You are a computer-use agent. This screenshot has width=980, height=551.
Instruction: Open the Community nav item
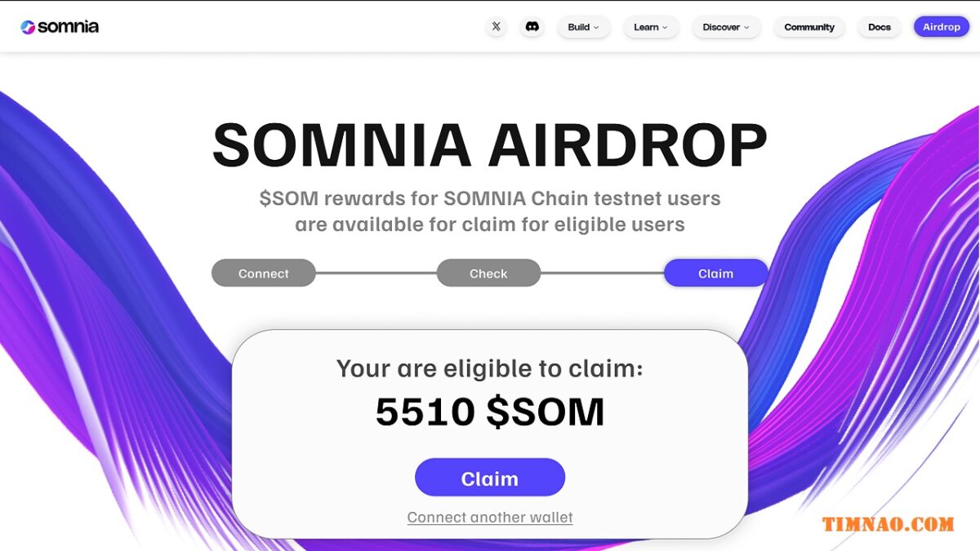[809, 27]
